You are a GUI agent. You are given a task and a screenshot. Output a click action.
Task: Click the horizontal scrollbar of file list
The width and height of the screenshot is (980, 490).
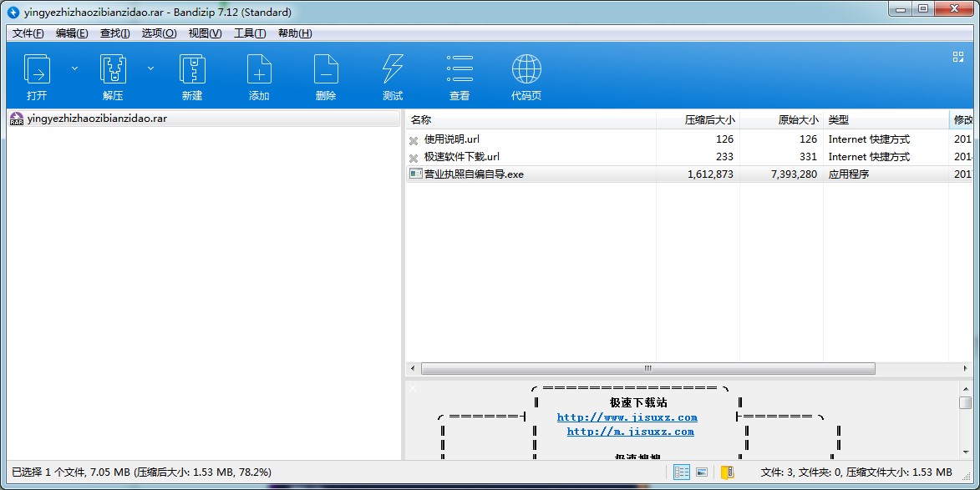tap(647, 368)
